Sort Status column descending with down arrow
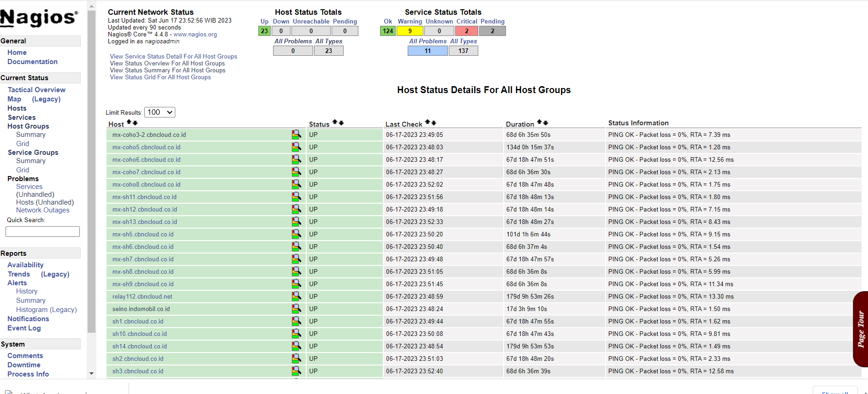The image size is (868, 394). pyautogui.click(x=341, y=123)
